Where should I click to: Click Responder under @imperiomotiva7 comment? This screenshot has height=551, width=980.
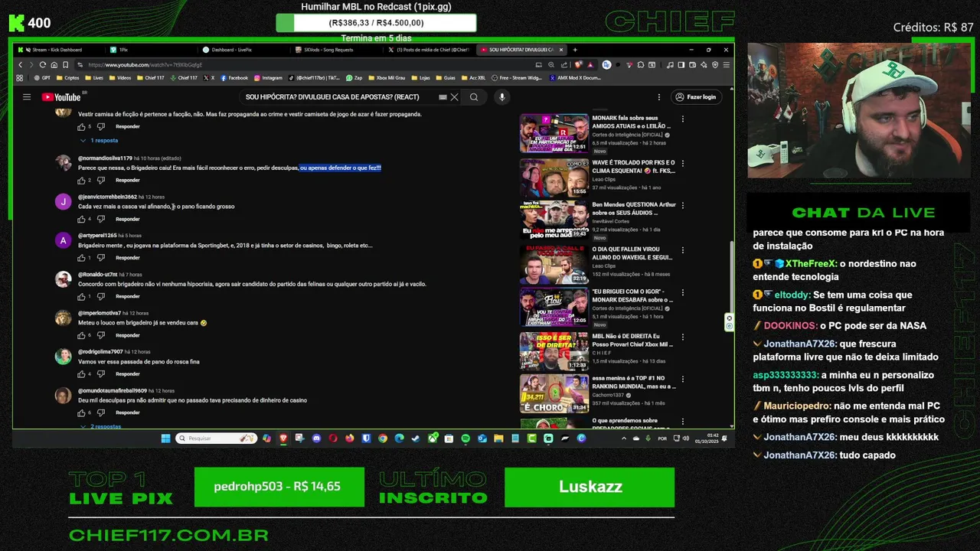coord(127,335)
